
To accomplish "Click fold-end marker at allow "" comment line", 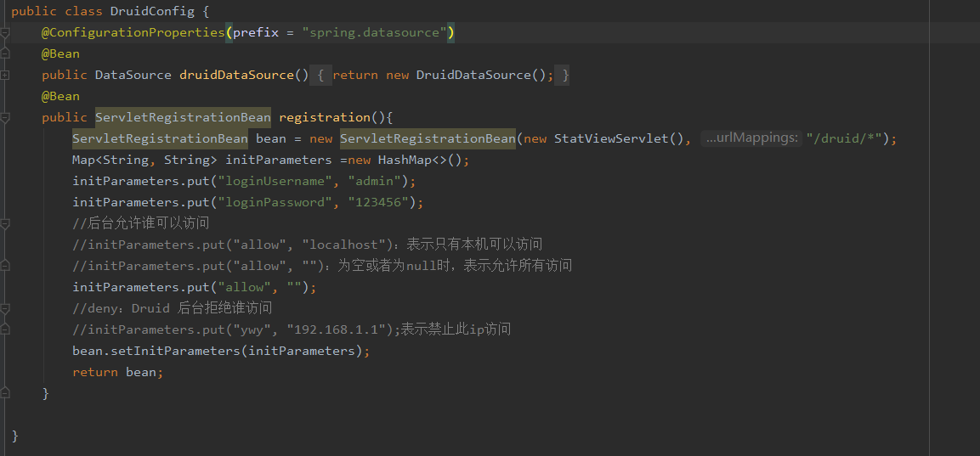I will point(4,266).
